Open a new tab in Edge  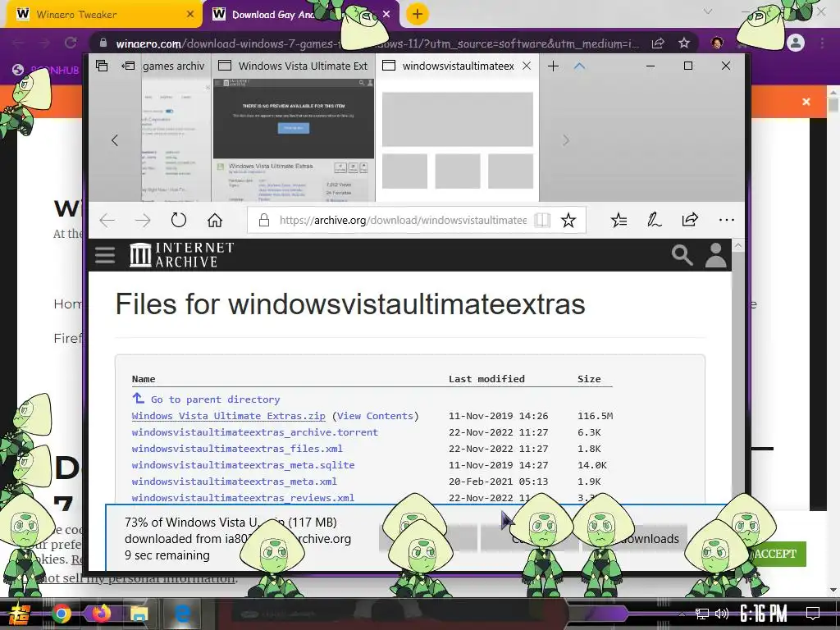pyautogui.click(x=554, y=66)
